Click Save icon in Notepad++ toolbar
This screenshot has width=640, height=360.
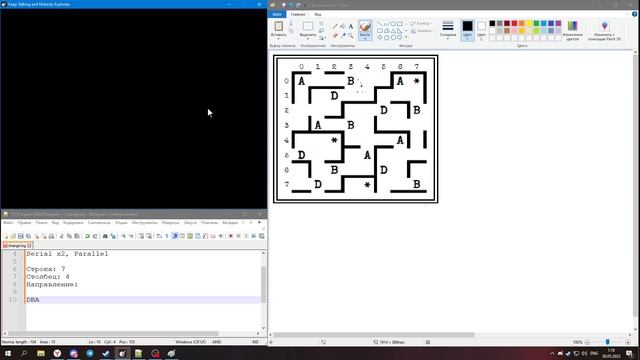point(20,236)
